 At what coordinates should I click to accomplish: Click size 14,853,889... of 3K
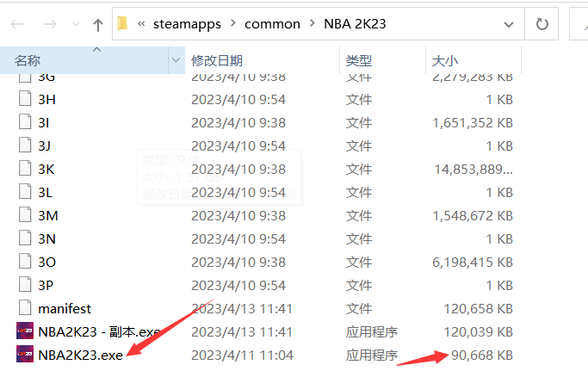click(x=473, y=170)
